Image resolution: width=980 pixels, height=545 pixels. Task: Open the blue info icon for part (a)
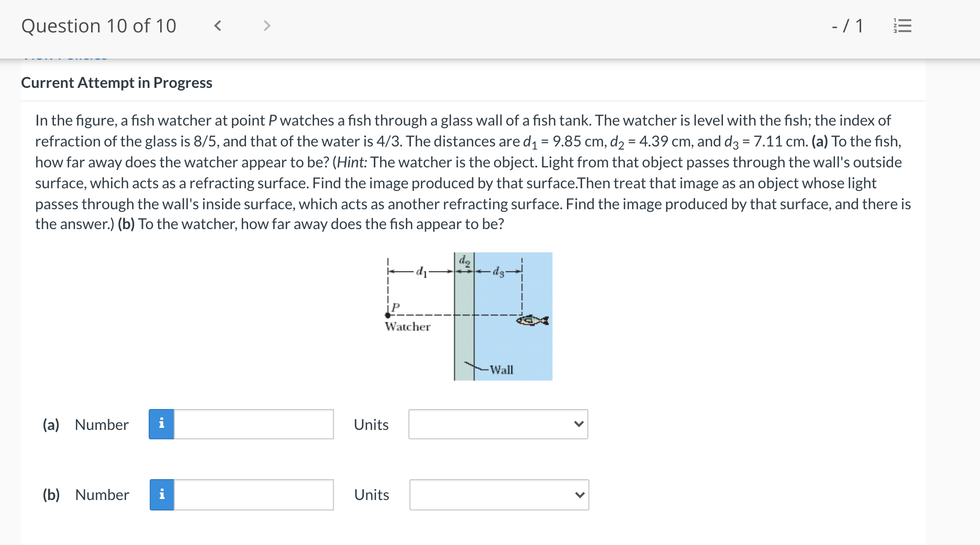(162, 425)
